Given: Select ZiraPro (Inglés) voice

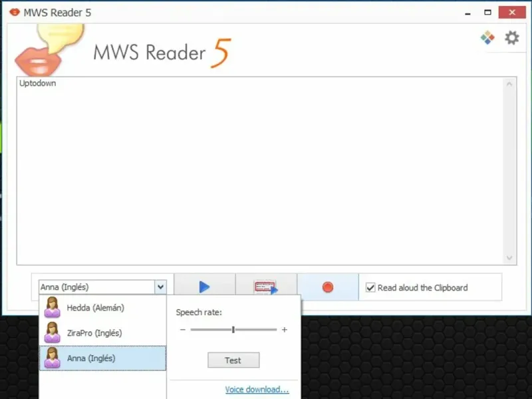Looking at the screenshot, I should (x=102, y=333).
